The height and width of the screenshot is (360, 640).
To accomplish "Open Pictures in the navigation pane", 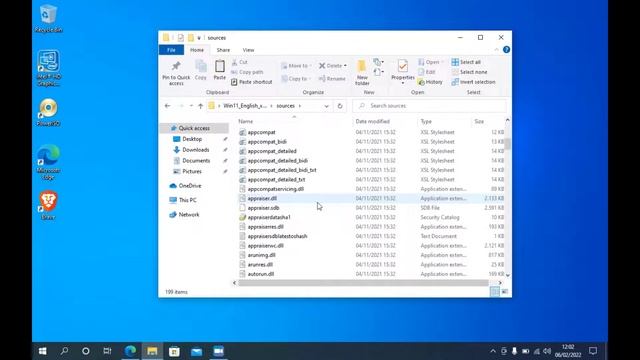I will (192, 171).
